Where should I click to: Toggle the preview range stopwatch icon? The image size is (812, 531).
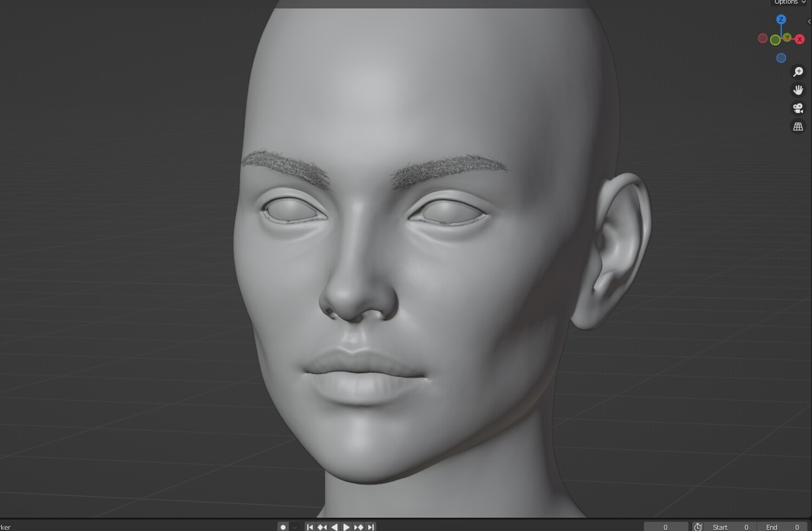click(698, 527)
